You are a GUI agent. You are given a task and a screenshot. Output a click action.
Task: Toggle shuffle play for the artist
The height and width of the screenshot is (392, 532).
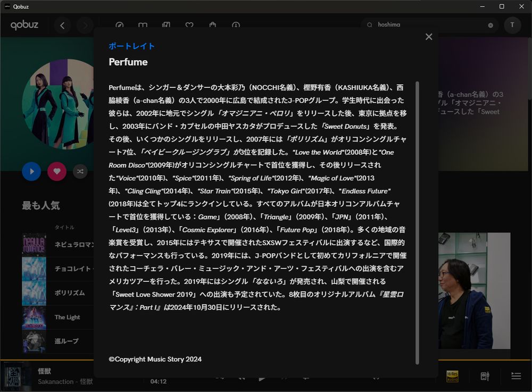[80, 171]
